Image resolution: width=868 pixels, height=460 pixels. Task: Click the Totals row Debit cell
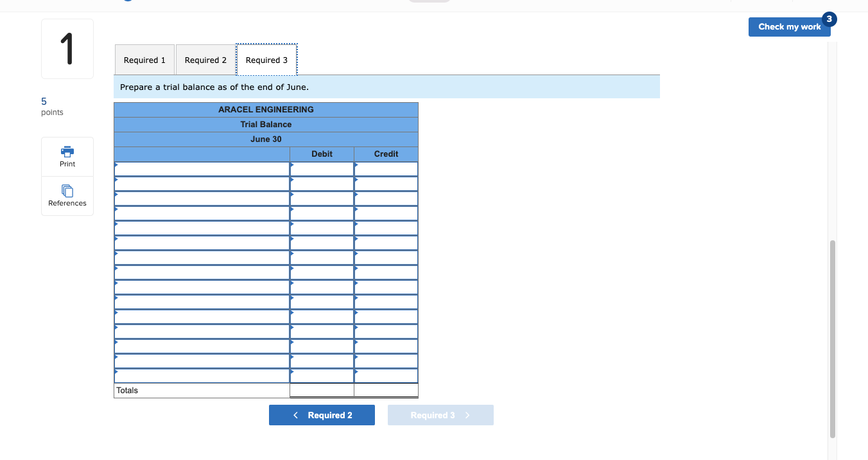[x=322, y=390]
